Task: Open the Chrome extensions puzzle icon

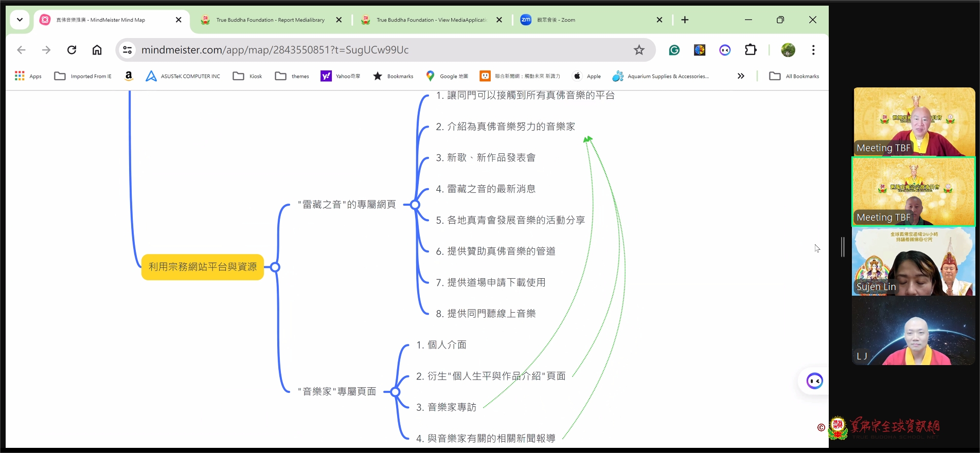Action: (x=751, y=50)
